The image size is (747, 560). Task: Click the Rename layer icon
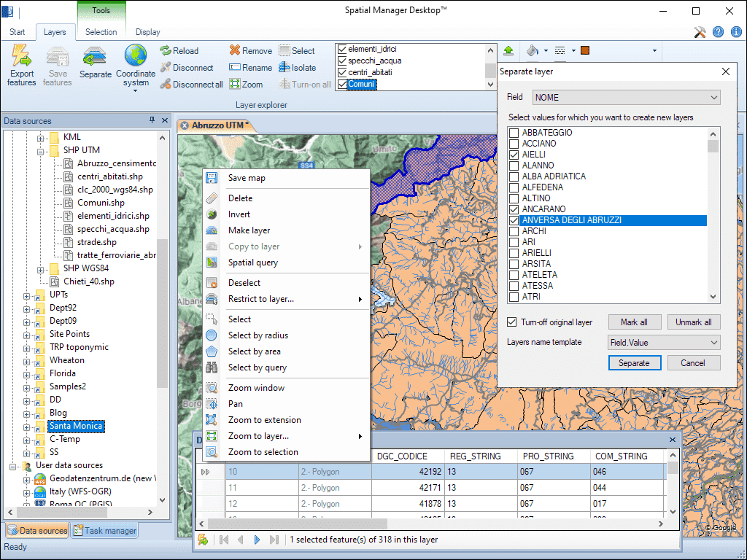click(x=234, y=67)
